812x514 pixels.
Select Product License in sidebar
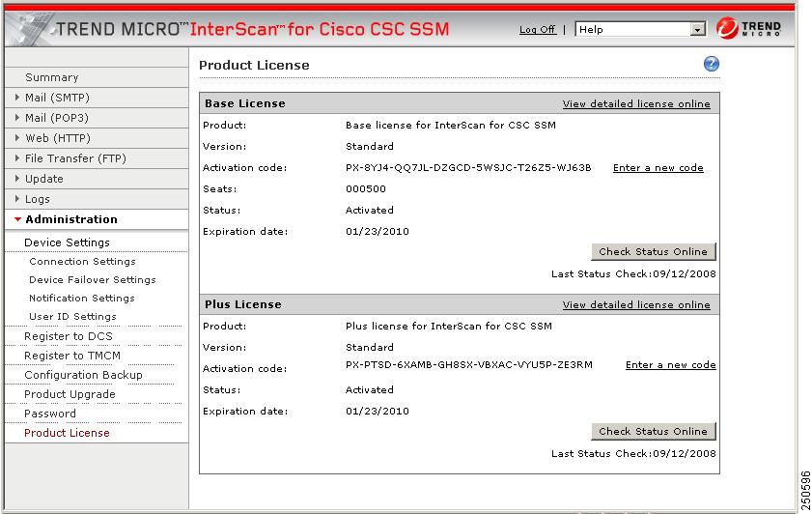point(67,433)
